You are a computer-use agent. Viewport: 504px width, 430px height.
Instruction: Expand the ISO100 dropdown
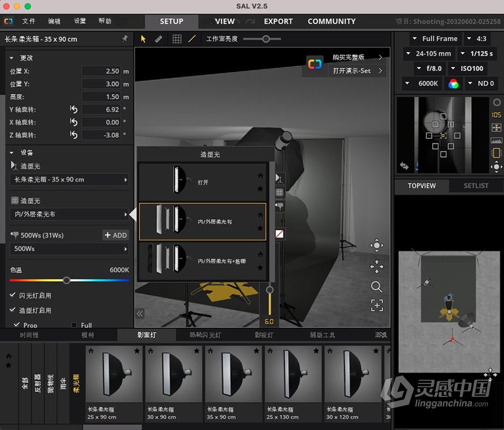tap(467, 68)
